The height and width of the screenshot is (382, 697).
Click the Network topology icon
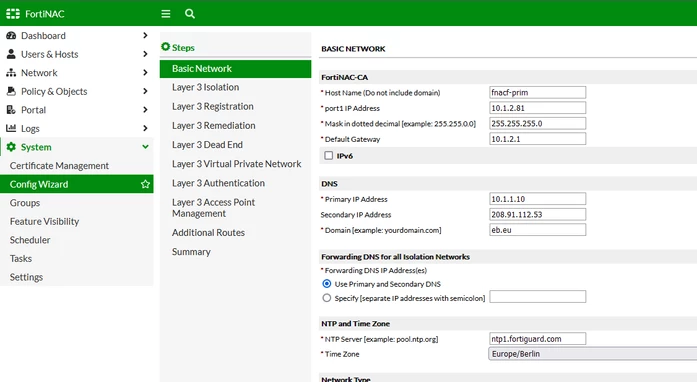[11, 73]
